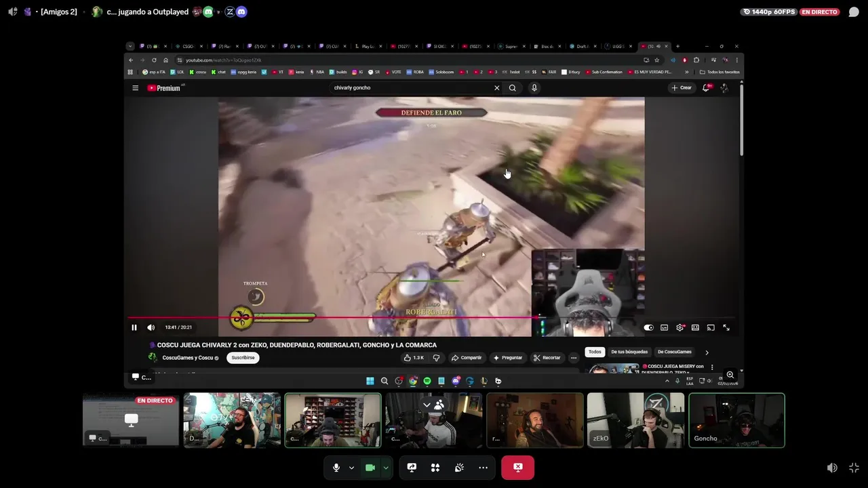Screen dimensions: 868x488
Task: Seek on the YouTube progress bar
Action: pyautogui.click(x=432, y=317)
